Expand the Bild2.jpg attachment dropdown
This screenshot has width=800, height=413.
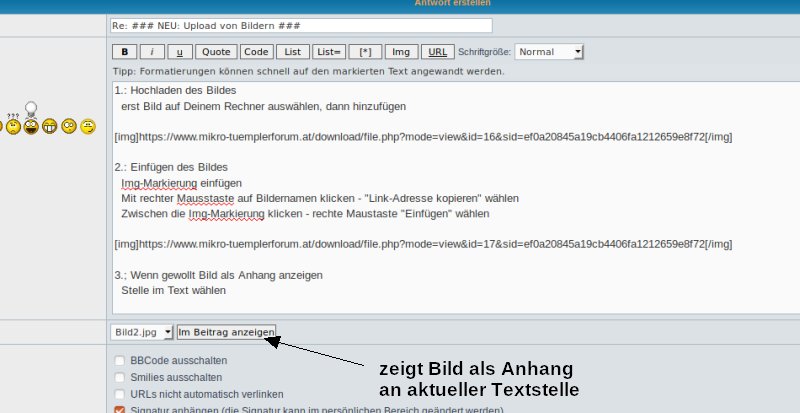click(x=142, y=332)
